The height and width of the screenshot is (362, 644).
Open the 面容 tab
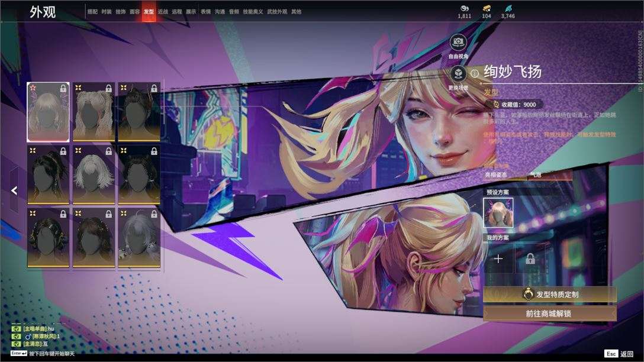point(135,12)
